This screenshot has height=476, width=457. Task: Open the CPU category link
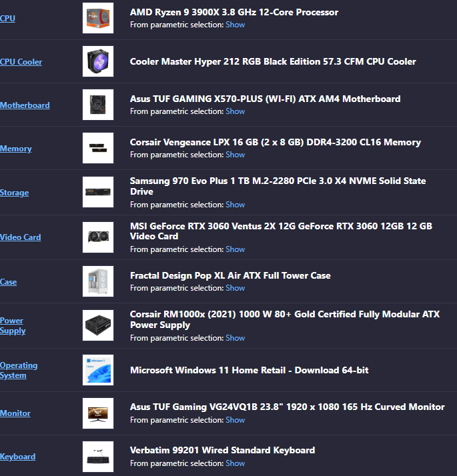click(7, 19)
